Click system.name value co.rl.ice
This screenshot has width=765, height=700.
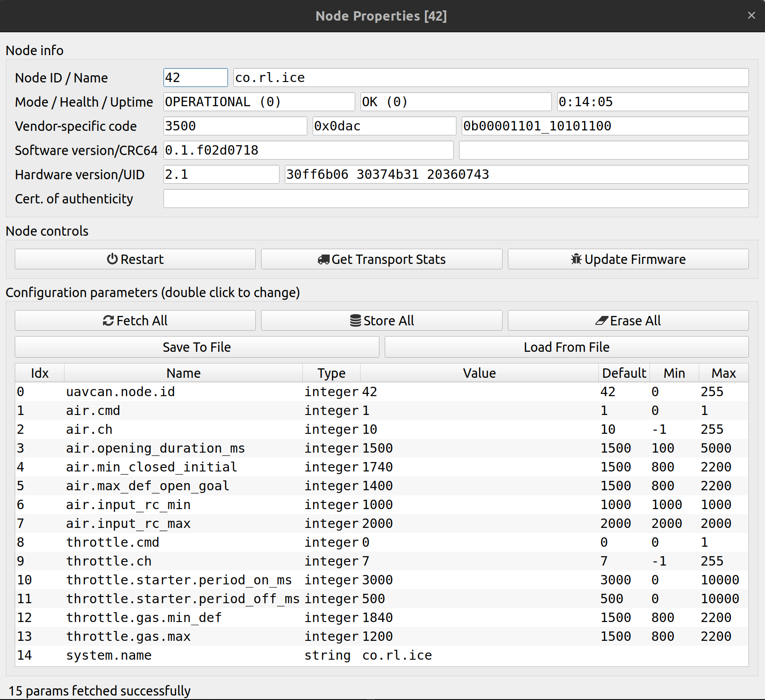(397, 655)
